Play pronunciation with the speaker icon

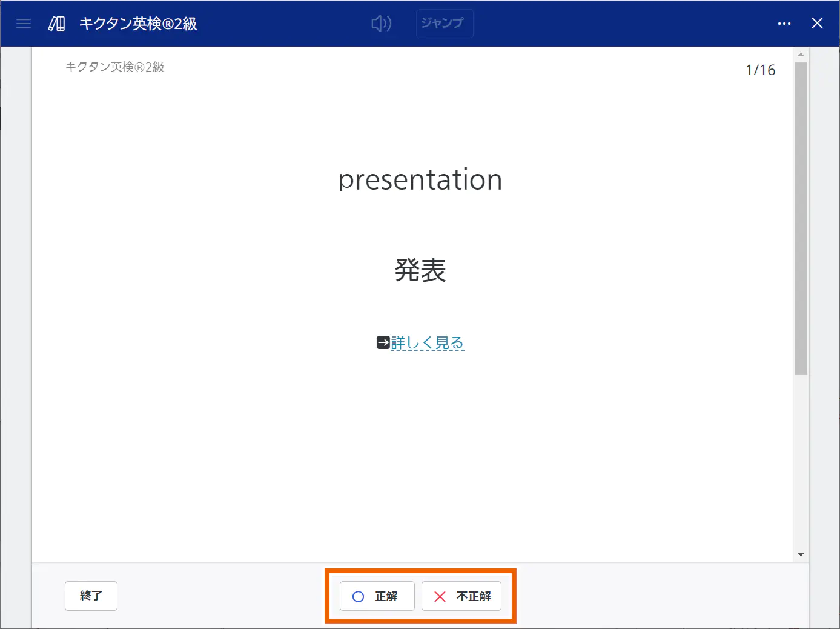(x=382, y=24)
